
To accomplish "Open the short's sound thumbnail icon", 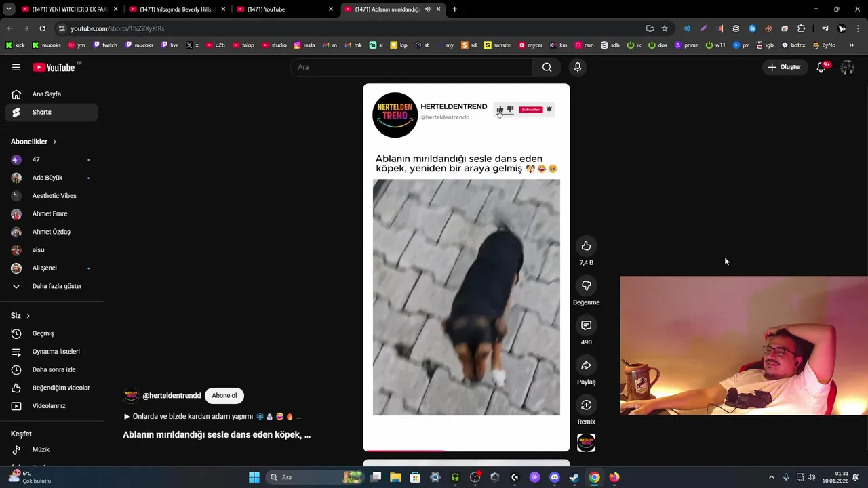I will click(587, 443).
